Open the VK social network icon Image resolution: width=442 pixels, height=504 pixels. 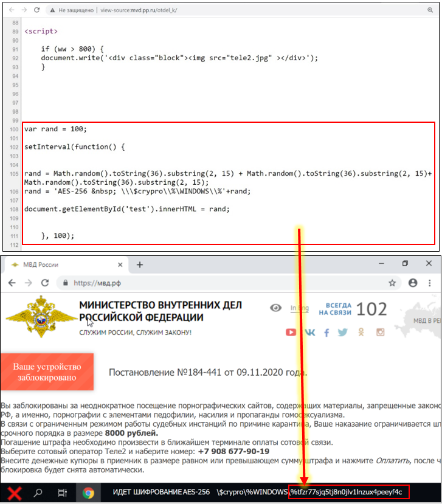click(309, 333)
